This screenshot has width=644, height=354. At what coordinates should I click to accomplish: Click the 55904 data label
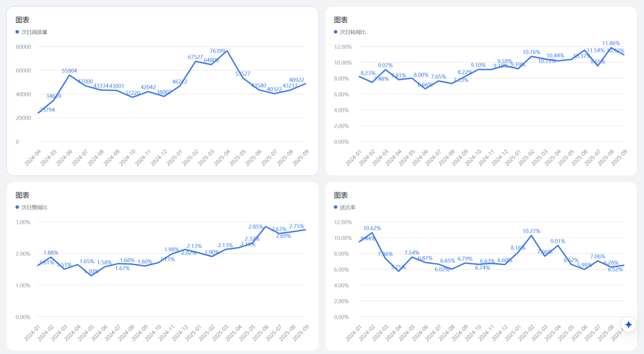(69, 70)
